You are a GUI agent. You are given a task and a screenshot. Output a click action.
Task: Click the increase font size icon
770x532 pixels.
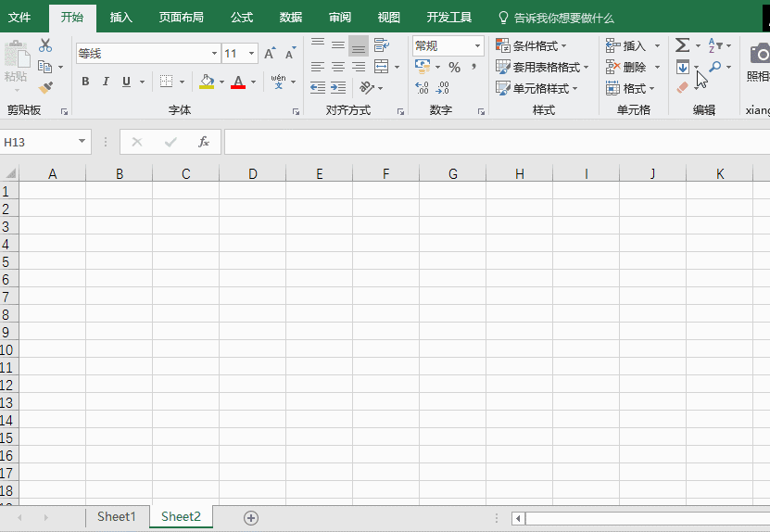click(x=270, y=54)
